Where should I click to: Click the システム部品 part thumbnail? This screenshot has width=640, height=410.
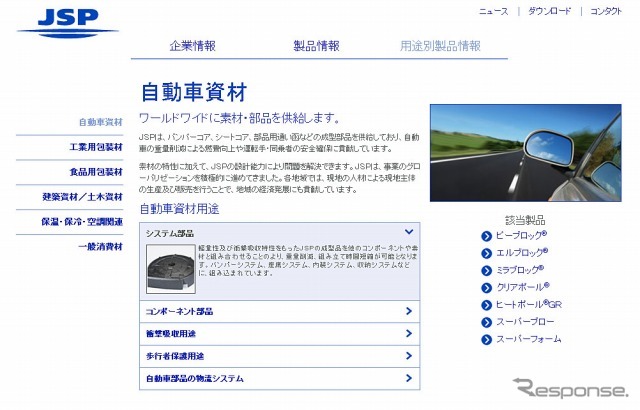[x=171, y=269]
